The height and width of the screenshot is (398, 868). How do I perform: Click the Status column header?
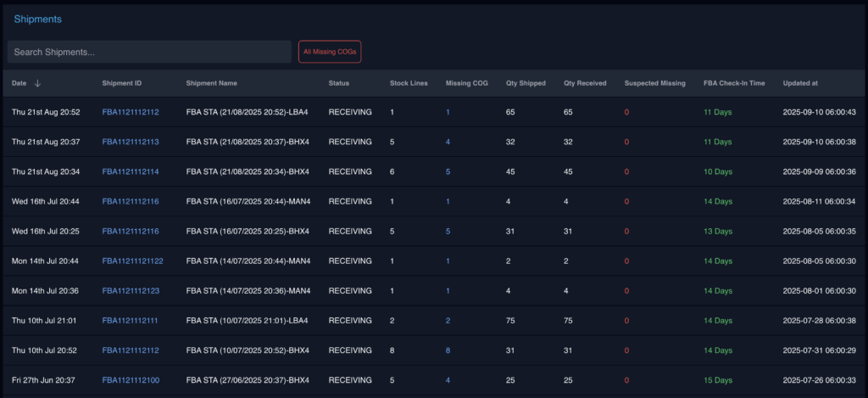pos(338,83)
